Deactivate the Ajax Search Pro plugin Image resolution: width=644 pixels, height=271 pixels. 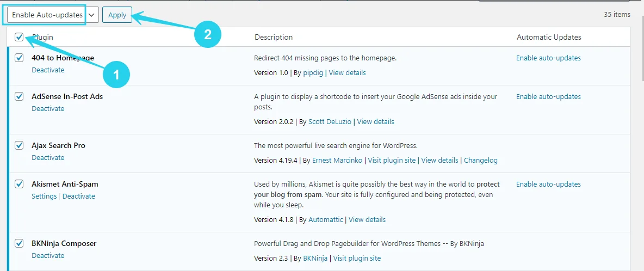click(x=48, y=157)
